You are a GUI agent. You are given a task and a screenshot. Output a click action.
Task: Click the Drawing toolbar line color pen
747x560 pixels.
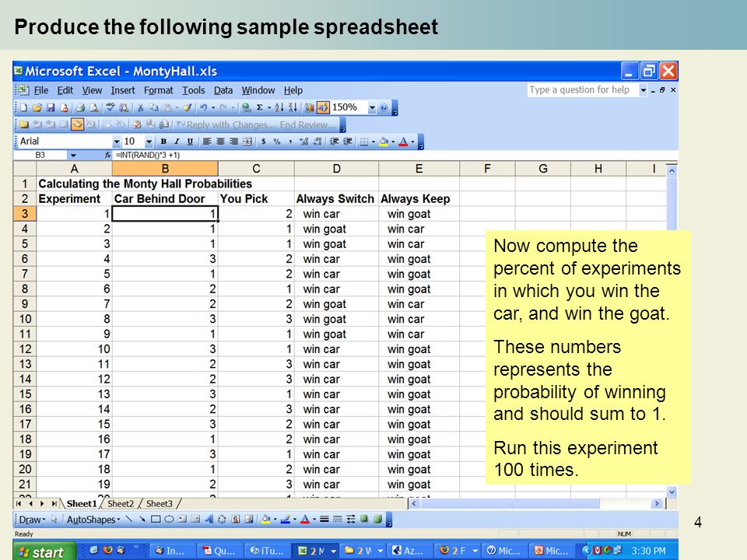[286, 519]
